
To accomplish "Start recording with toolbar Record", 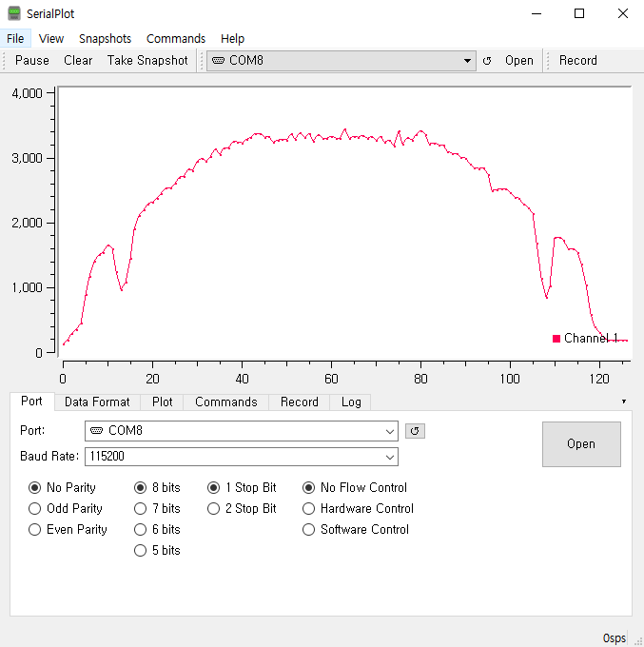I will pos(578,61).
